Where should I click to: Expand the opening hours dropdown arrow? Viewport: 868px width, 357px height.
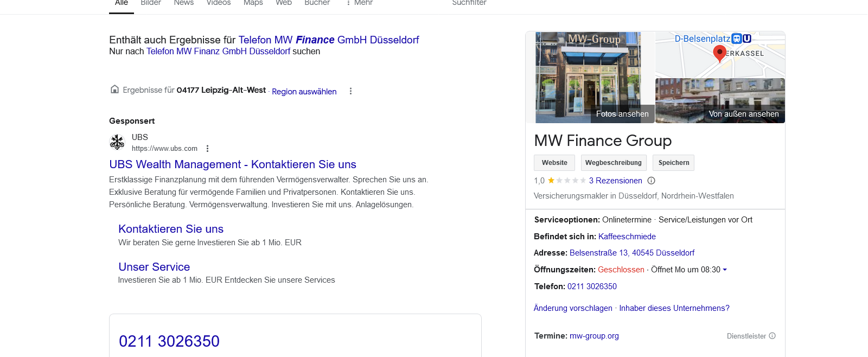pyautogui.click(x=725, y=270)
